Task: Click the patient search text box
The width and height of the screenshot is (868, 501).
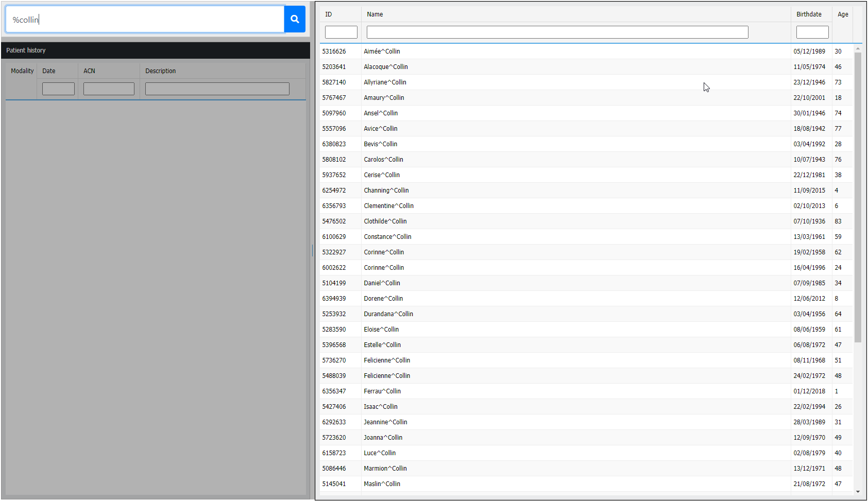Action: [145, 20]
